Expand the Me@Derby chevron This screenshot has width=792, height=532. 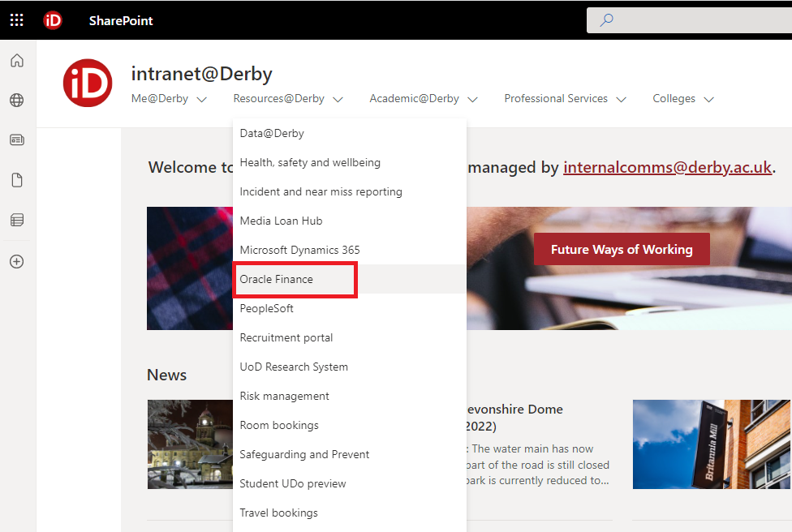pos(201,100)
